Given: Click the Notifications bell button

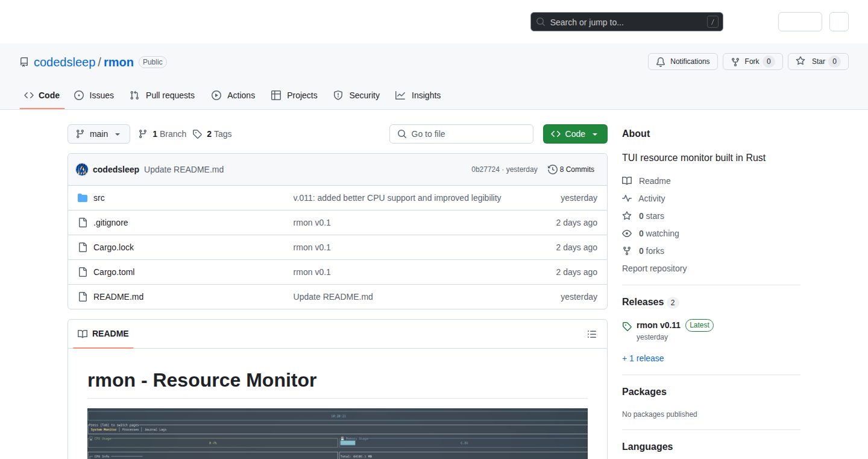Looking at the screenshot, I should 683,62.
